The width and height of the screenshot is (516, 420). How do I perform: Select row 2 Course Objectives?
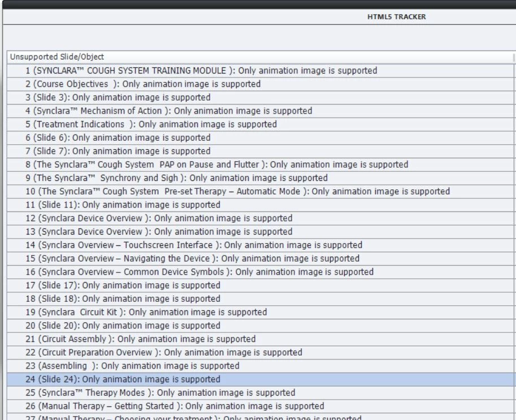tap(260, 84)
